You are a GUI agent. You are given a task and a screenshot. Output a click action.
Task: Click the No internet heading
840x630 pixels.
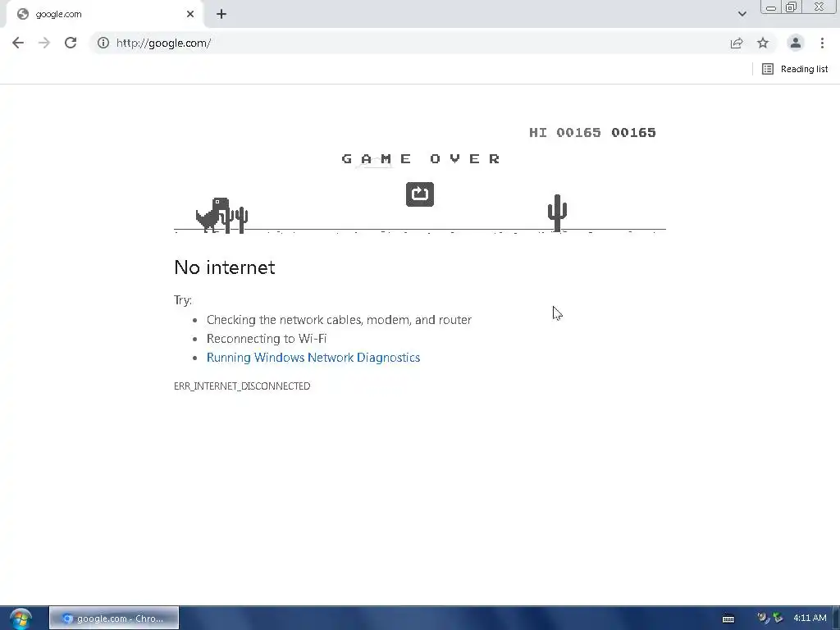tap(225, 267)
